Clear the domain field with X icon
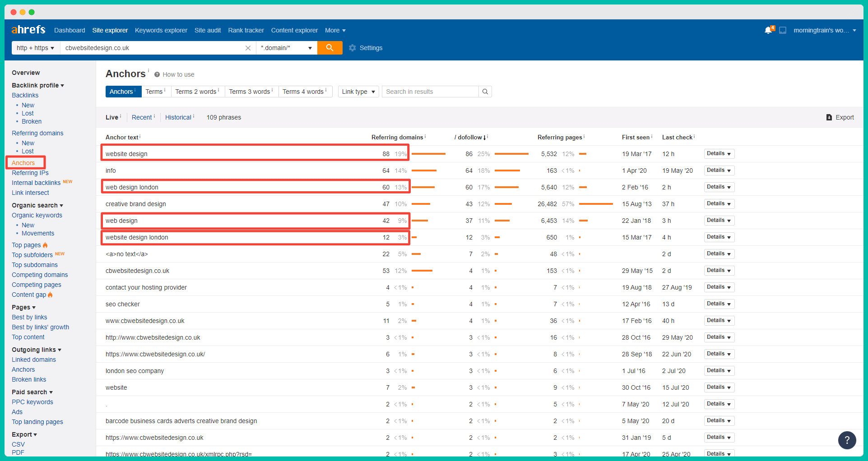 click(x=248, y=48)
